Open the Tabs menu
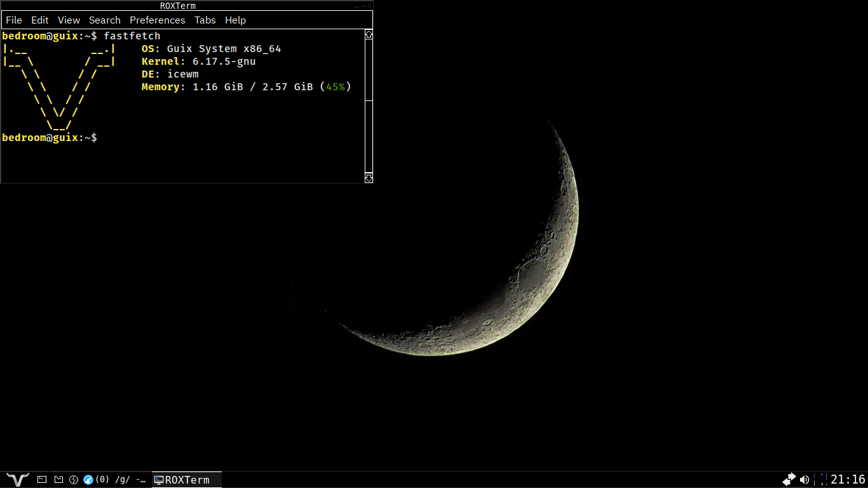This screenshot has height=488, width=868. pyautogui.click(x=205, y=20)
